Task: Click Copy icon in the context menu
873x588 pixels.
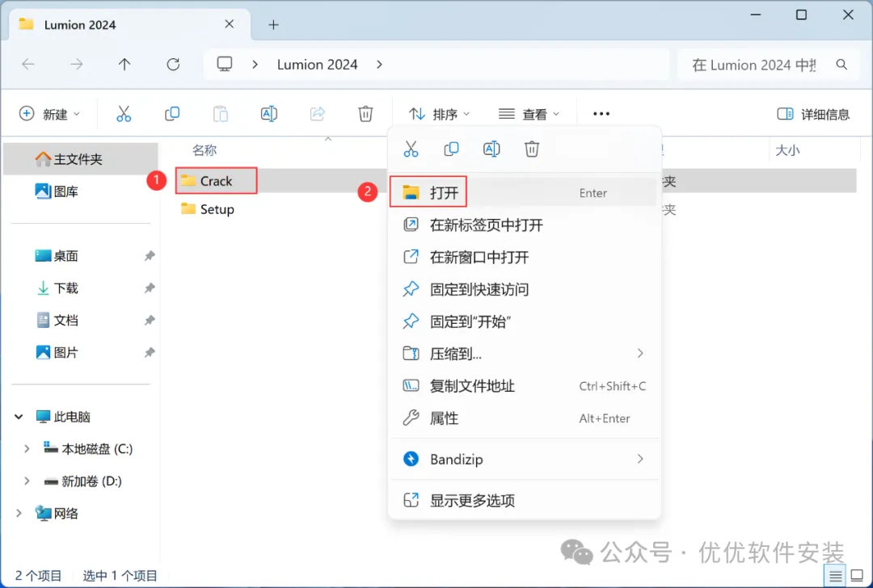Action: (x=452, y=149)
